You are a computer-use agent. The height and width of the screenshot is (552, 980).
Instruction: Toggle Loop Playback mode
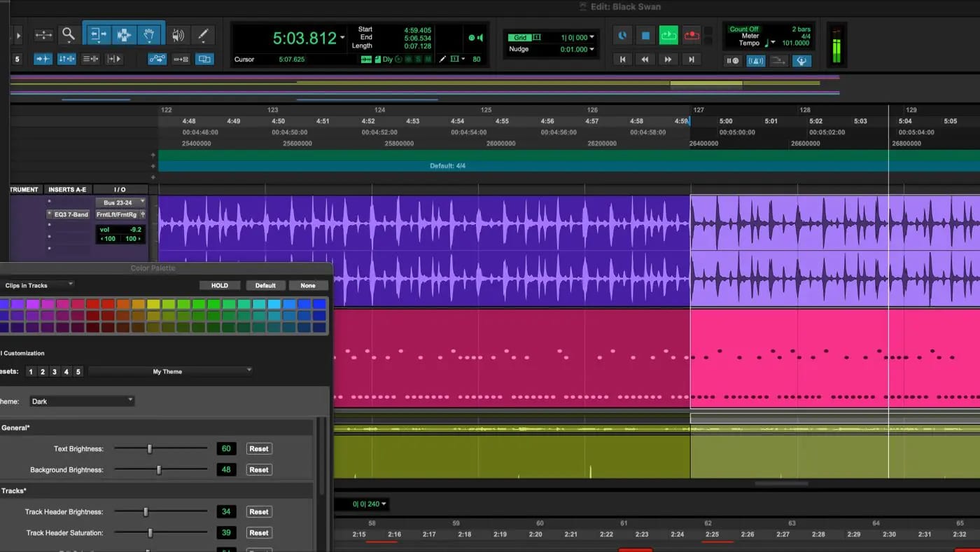click(668, 35)
